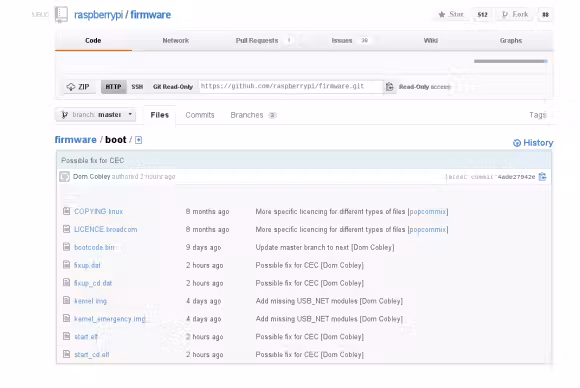Viewport: 580px width, 388px height.
Task: Click the new file plus icon after boot
Action: click(138, 140)
